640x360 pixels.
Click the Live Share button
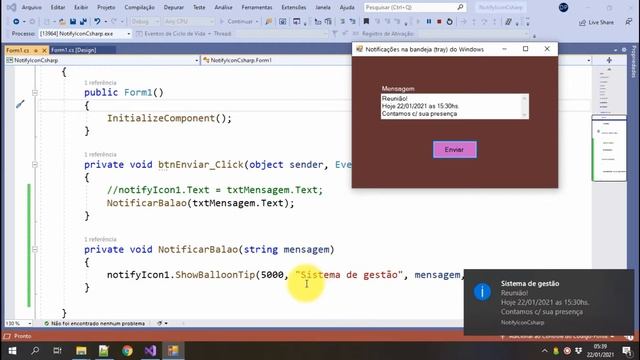tap(596, 22)
